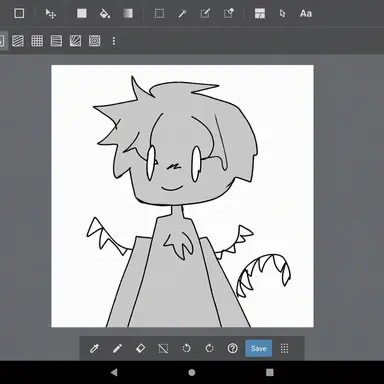Screen dimensions: 384x384
Task: Tap the Android Back navigation button
Action: (114, 372)
